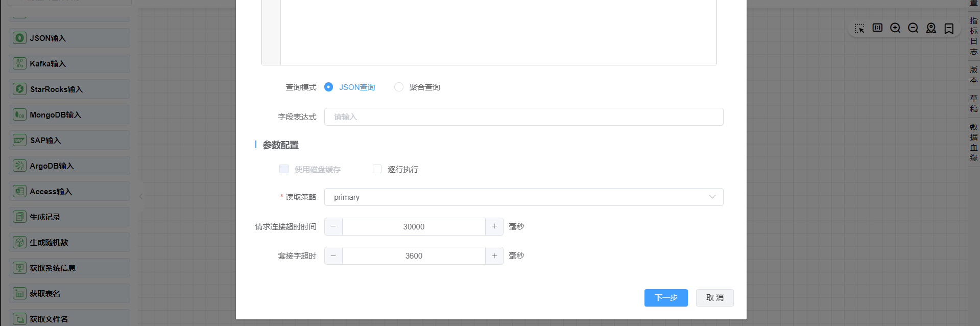Select the JSON查询 radio option
Image resolution: width=980 pixels, height=326 pixels.
(329, 87)
